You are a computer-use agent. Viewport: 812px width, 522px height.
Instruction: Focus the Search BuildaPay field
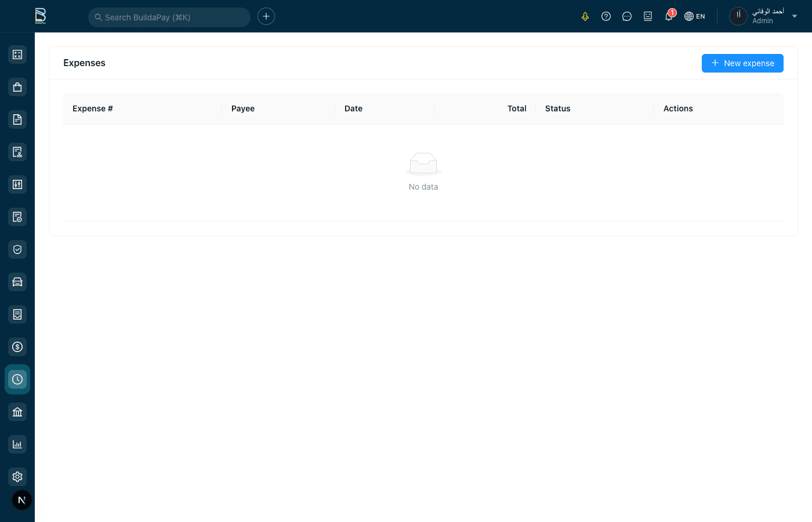(169, 17)
